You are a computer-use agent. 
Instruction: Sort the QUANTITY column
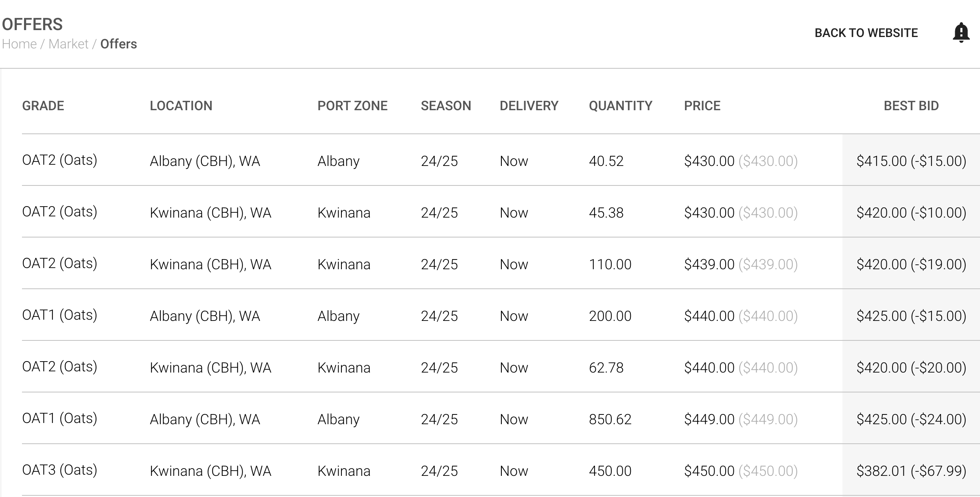tap(620, 106)
